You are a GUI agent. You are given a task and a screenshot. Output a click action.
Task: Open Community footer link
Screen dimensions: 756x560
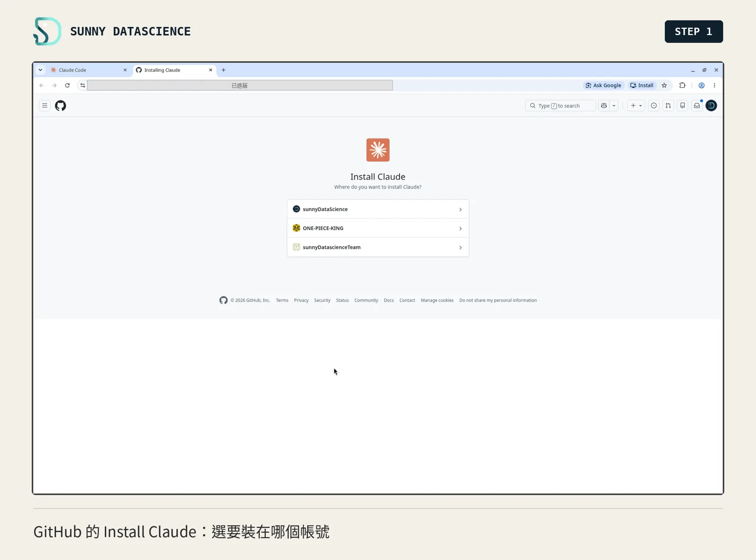pos(366,300)
